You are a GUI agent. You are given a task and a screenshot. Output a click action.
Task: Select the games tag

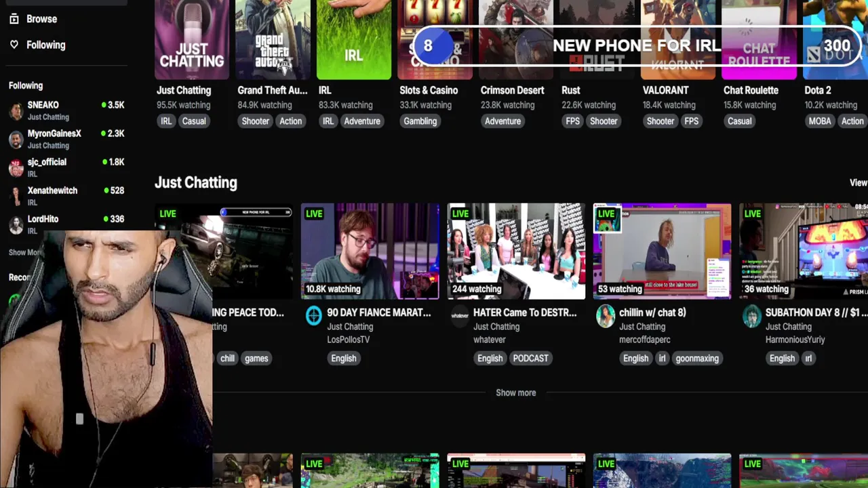click(256, 359)
